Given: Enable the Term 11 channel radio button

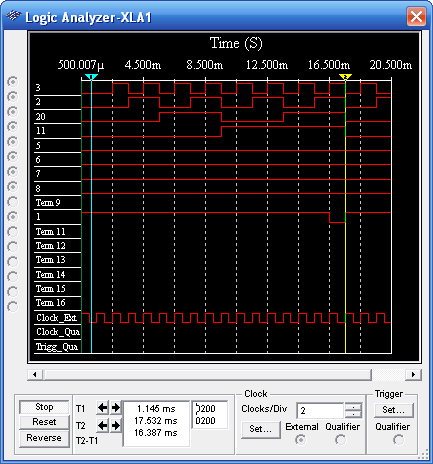Looking at the screenshot, I should (x=13, y=232).
